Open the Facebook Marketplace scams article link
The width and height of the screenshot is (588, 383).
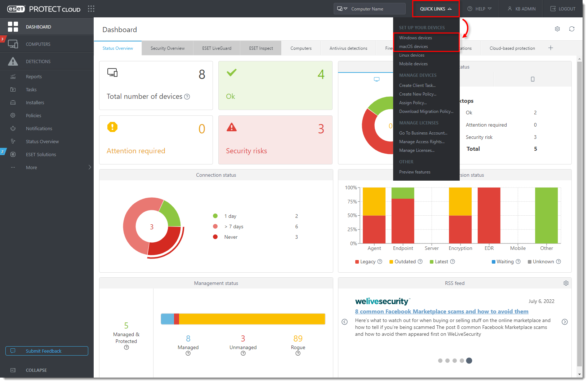pyautogui.click(x=442, y=312)
